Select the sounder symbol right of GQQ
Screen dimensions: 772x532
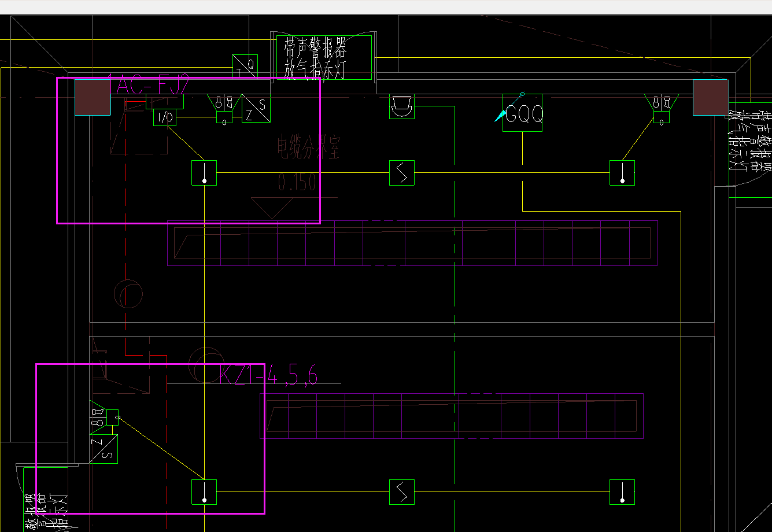pos(662,109)
